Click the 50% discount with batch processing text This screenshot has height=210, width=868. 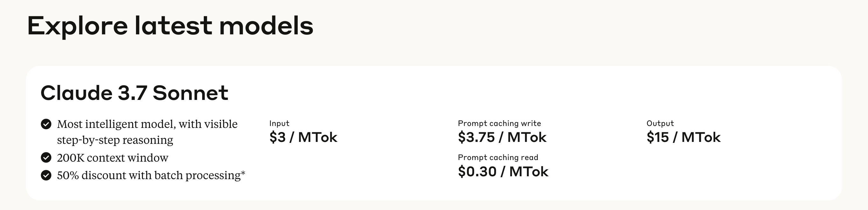(151, 176)
